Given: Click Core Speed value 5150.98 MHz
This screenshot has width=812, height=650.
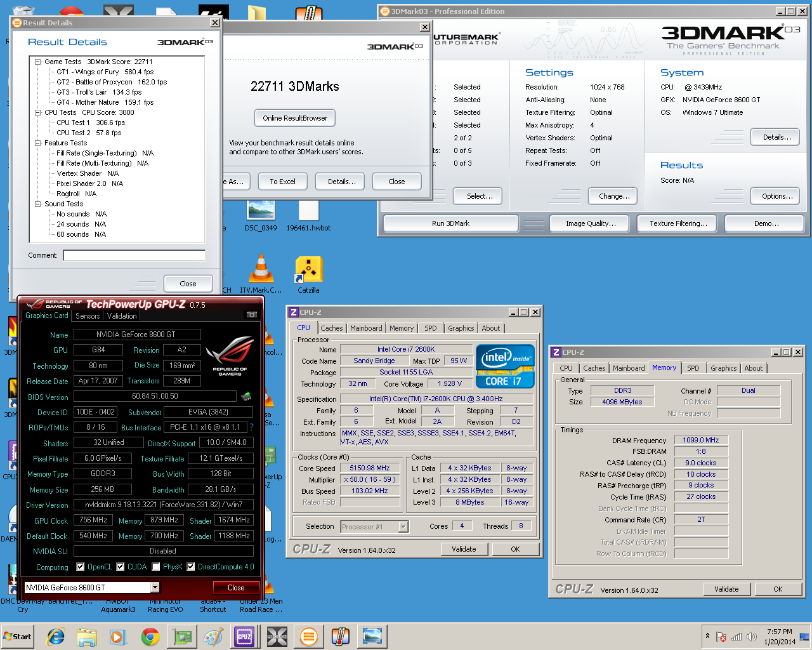Looking at the screenshot, I should pyautogui.click(x=370, y=468).
